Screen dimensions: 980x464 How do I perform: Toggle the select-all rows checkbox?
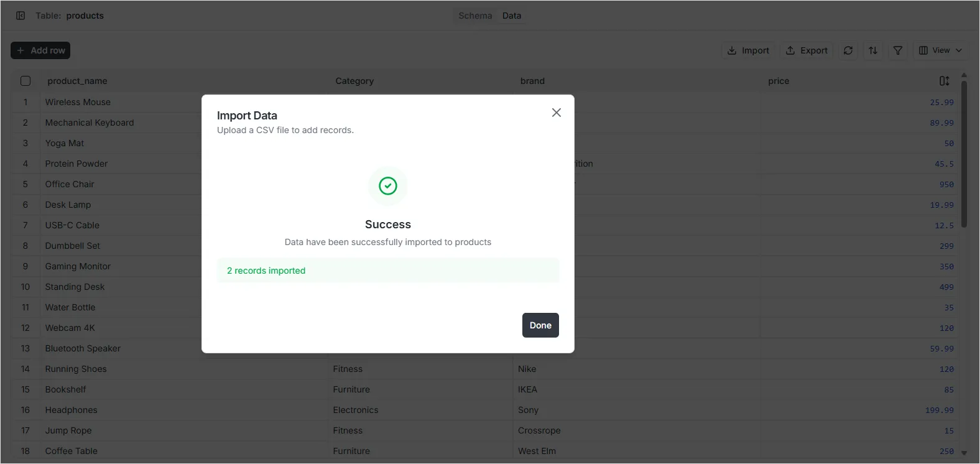(x=25, y=81)
